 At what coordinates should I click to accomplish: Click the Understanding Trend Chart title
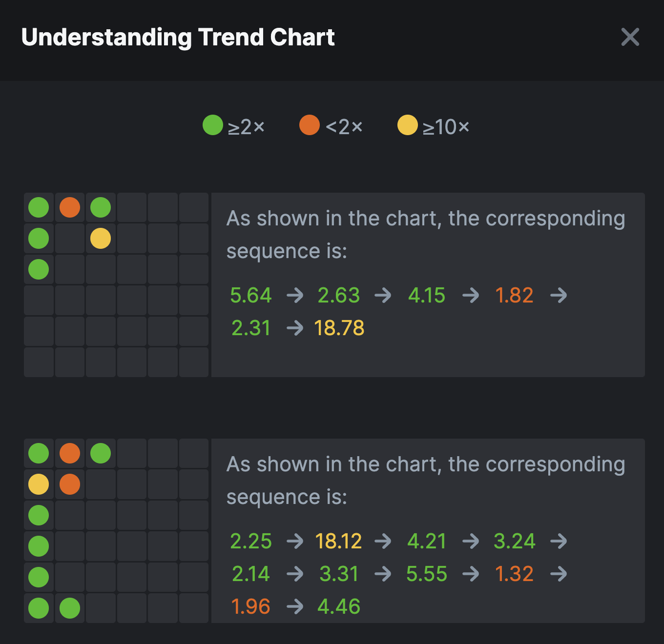[178, 38]
